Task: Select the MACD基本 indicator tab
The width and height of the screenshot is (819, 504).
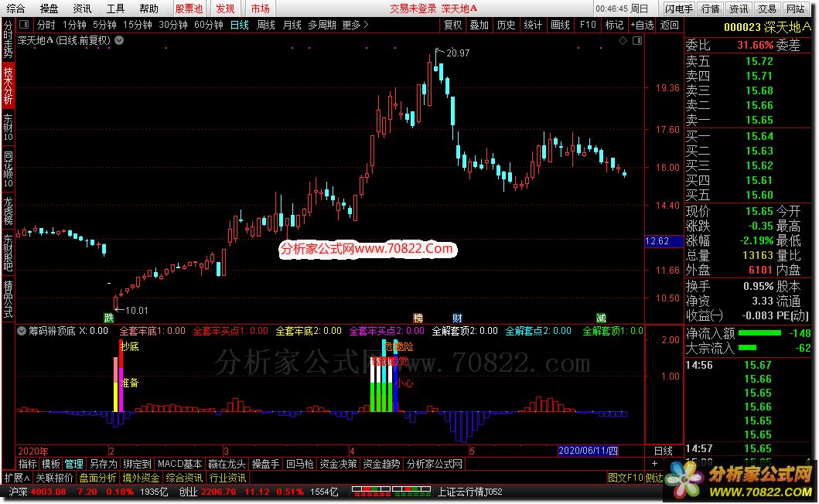Action: [179, 464]
